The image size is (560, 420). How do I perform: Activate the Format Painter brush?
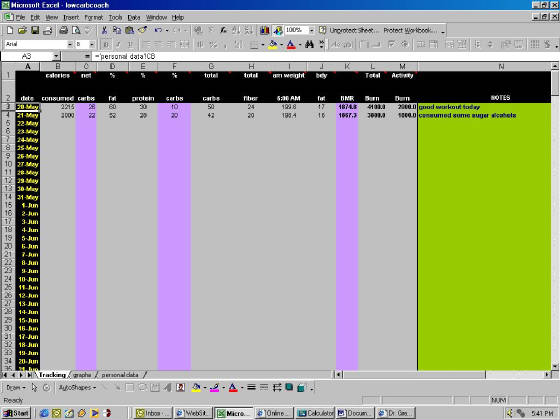click(142, 31)
